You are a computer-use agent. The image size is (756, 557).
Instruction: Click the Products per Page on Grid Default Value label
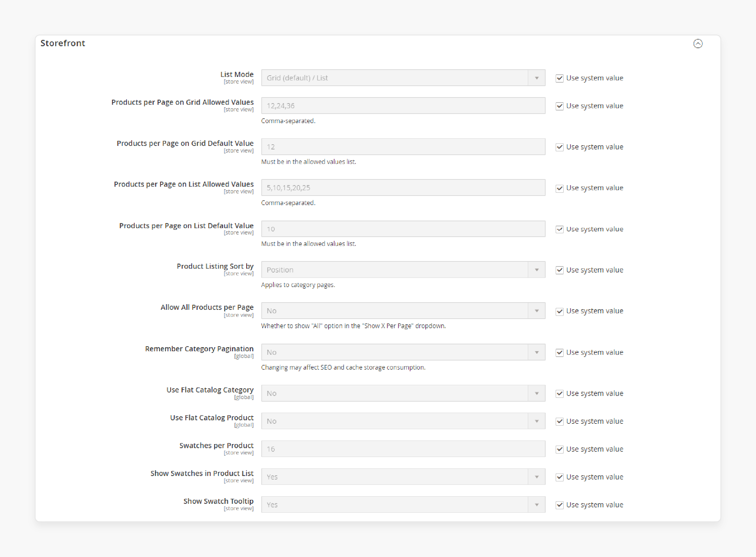click(185, 143)
